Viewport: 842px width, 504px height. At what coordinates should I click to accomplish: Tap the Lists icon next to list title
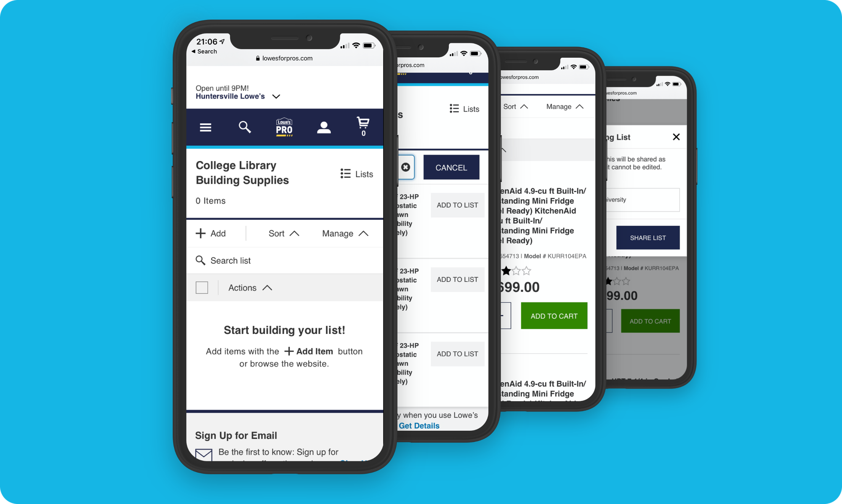click(354, 174)
